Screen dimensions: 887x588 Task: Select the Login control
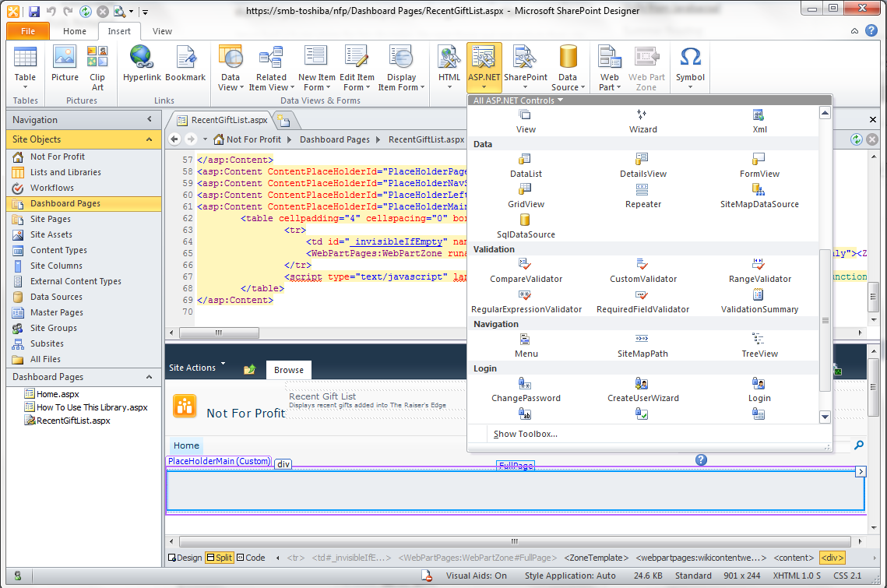[x=759, y=390]
